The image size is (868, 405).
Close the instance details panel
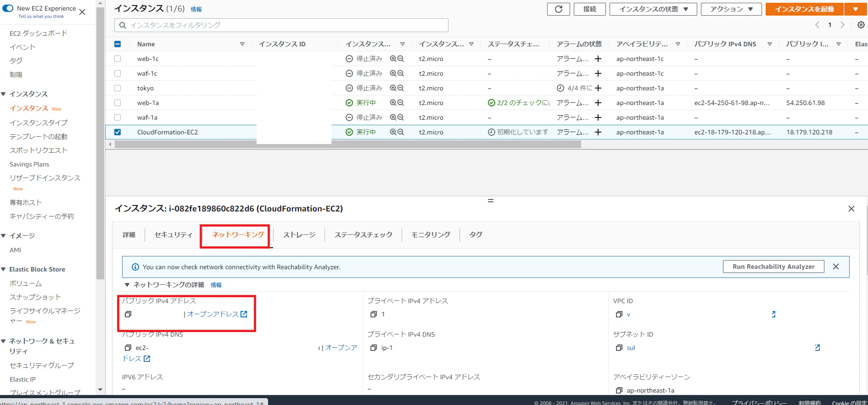pos(851,209)
